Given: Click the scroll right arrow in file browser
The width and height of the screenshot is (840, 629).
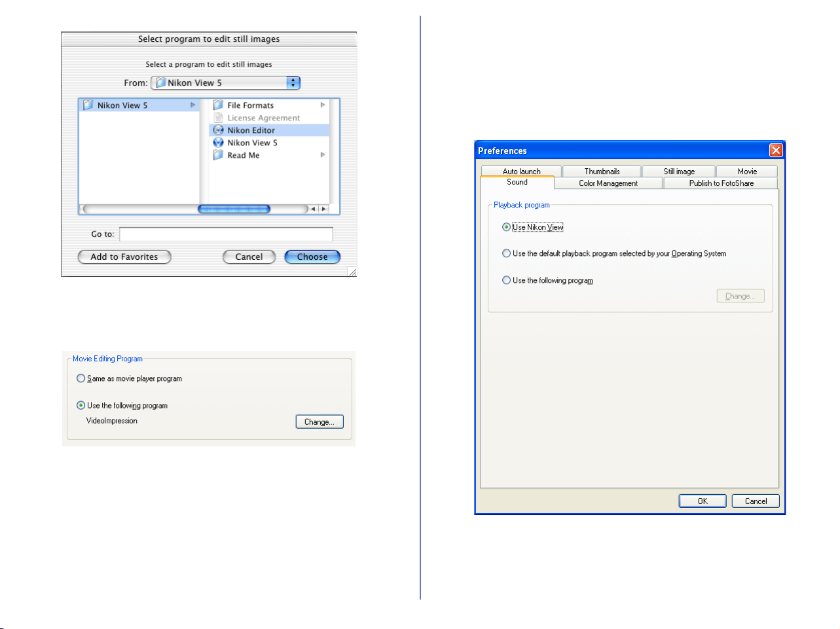Looking at the screenshot, I should (323, 209).
